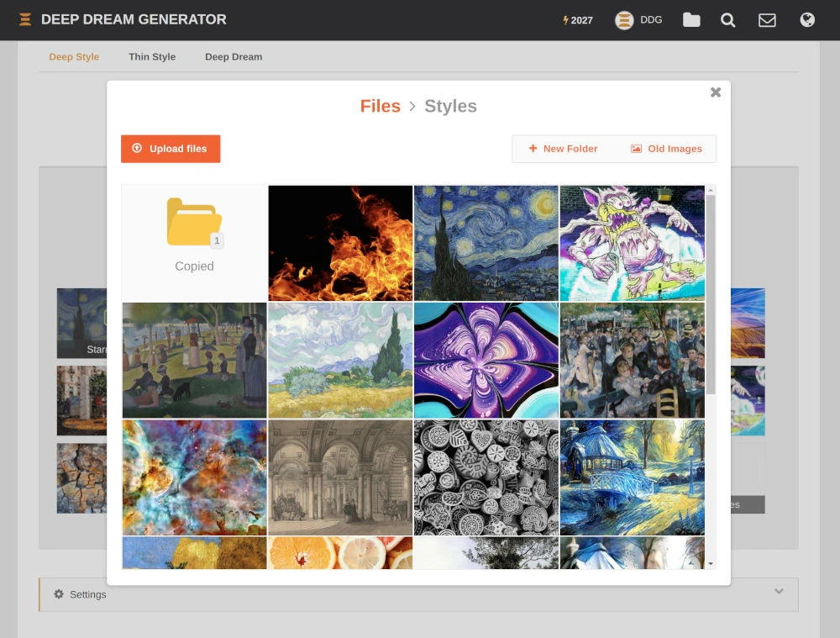Select the blue cottage bridge painting

[633, 477]
